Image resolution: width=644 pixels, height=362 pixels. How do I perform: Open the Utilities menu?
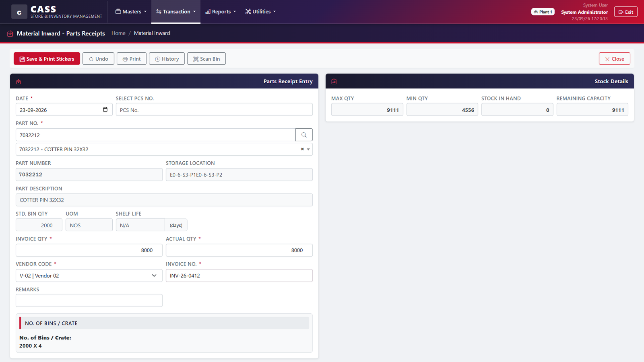click(x=260, y=12)
